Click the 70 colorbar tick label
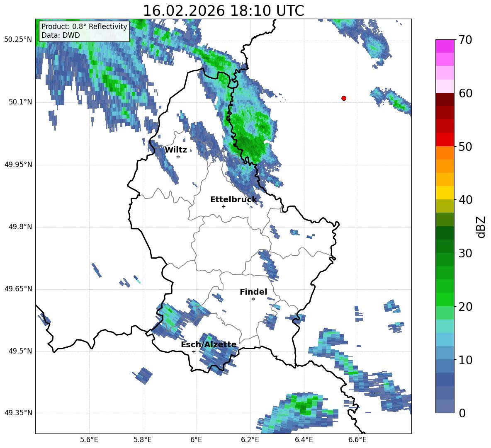This screenshot has width=491, height=448. (465, 40)
